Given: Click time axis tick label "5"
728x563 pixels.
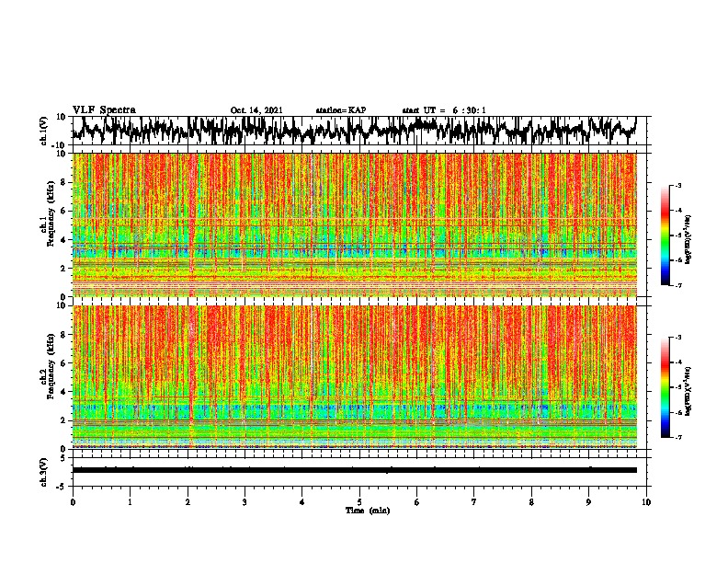Looking at the screenshot, I should pos(359,502).
